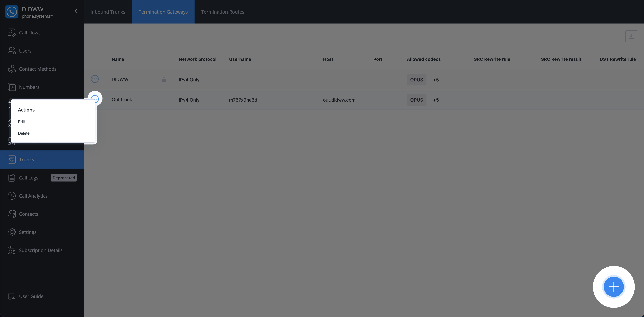
Task: Open Call Flows in the sidebar
Action: tap(42, 33)
